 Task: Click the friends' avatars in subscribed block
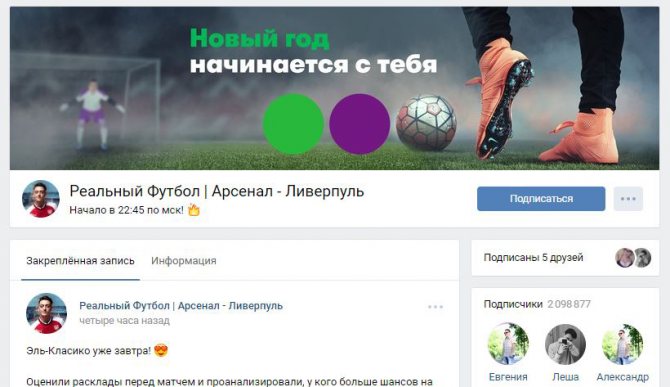633,258
